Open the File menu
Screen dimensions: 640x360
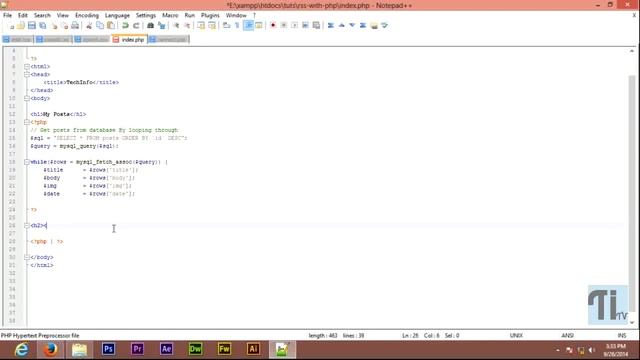7,16
